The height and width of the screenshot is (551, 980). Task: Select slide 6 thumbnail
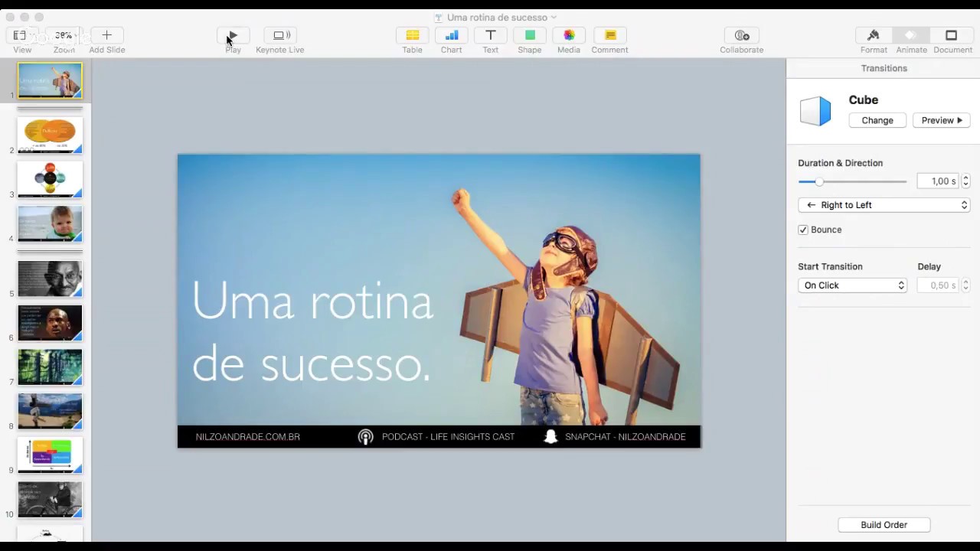click(50, 323)
